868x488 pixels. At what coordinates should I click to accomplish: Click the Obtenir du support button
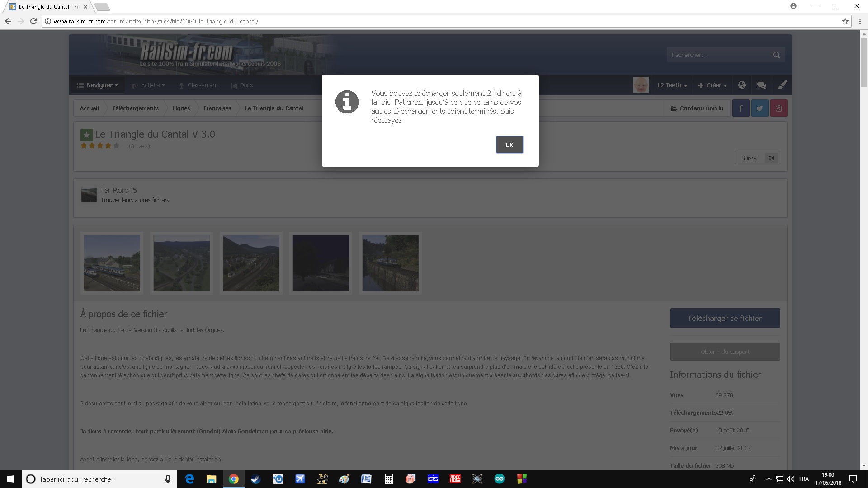(725, 352)
